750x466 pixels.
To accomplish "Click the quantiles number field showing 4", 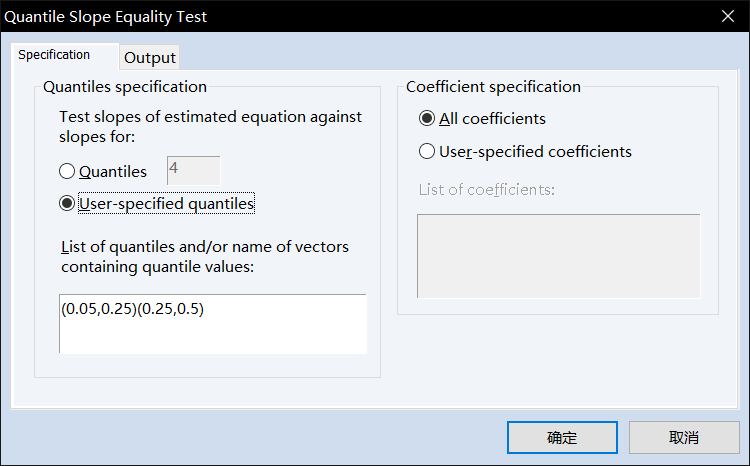I will click(x=193, y=170).
